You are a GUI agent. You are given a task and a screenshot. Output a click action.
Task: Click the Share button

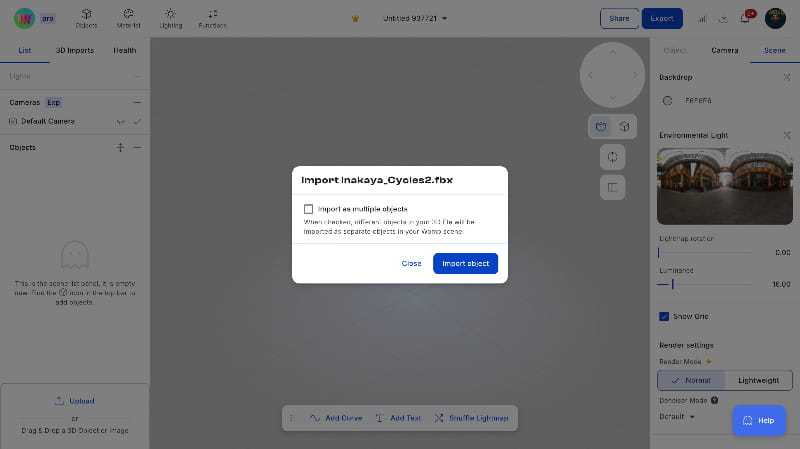tap(619, 18)
